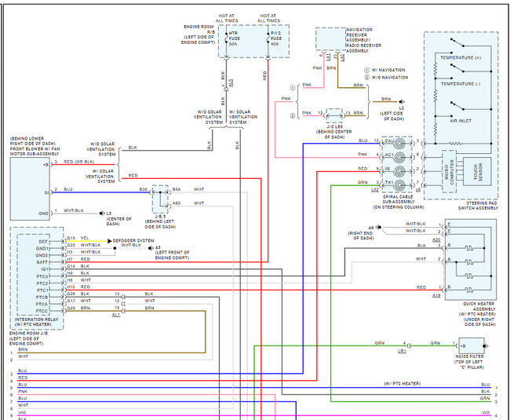
Task: Click the H7 pin label
Action: click(x=70, y=259)
